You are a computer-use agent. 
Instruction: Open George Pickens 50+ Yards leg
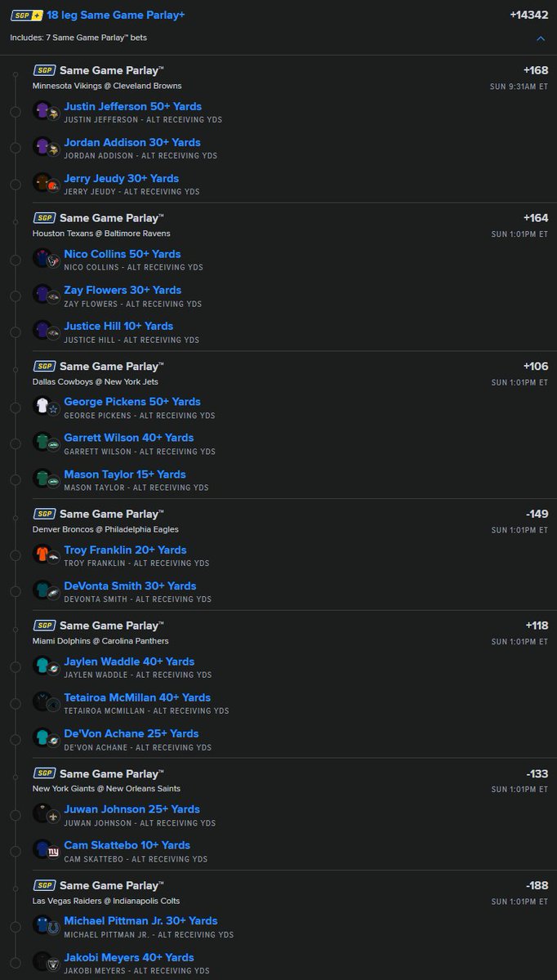(x=132, y=402)
